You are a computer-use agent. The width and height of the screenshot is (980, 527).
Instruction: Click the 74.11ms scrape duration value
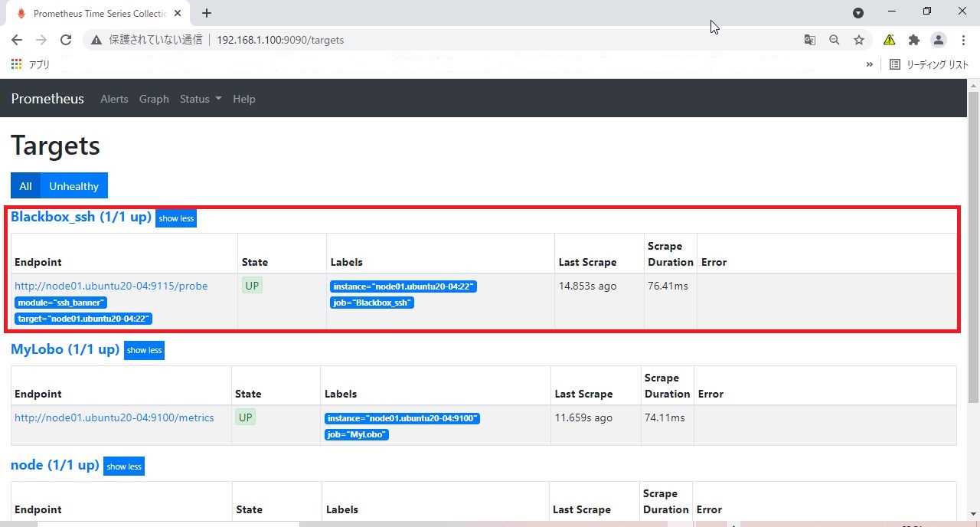[x=665, y=417]
